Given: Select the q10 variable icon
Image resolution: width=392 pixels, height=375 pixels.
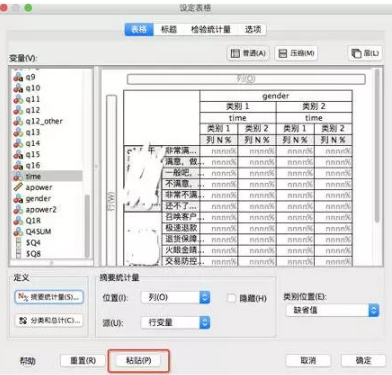Looking at the screenshot, I should click(18, 88).
